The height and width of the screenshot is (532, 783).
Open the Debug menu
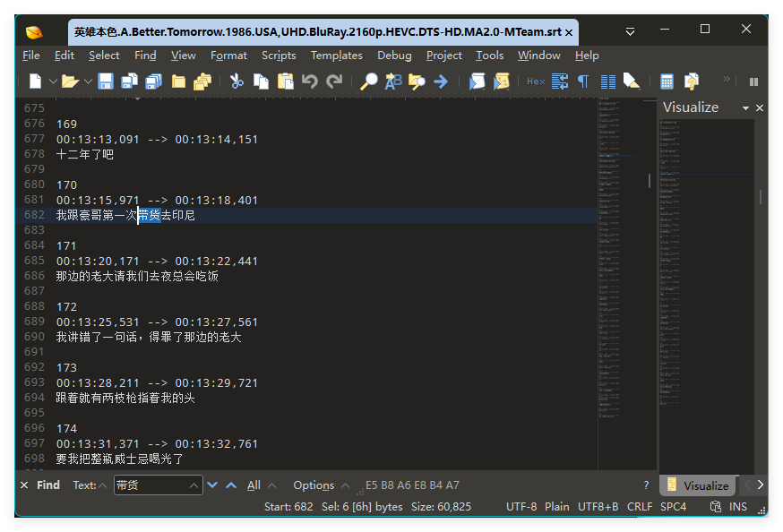tap(394, 56)
